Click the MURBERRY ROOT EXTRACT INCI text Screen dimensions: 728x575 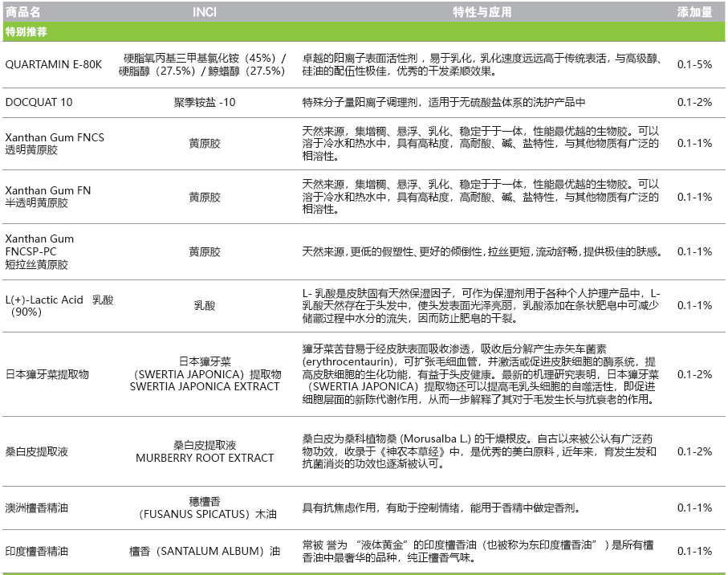coord(205,458)
